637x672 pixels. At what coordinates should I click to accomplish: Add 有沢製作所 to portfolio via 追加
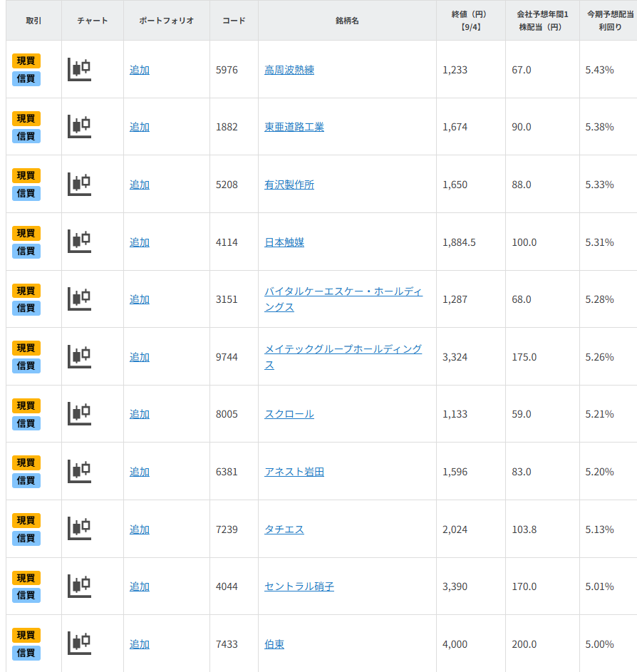140,185
